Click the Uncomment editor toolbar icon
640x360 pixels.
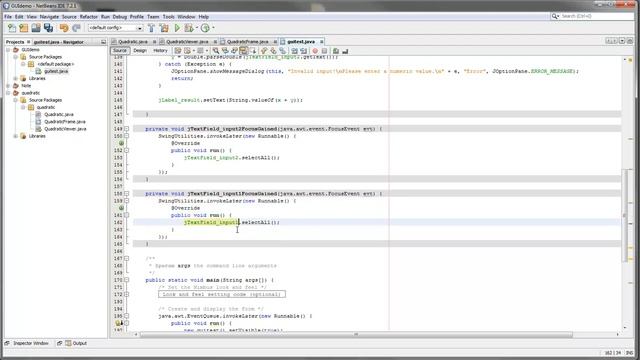click(x=345, y=51)
